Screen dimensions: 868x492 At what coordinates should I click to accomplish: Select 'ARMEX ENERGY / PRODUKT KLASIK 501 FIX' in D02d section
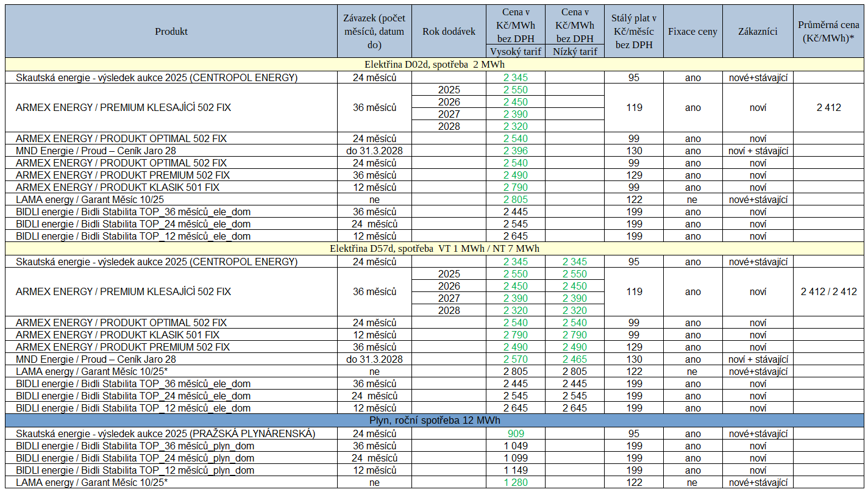(x=118, y=187)
